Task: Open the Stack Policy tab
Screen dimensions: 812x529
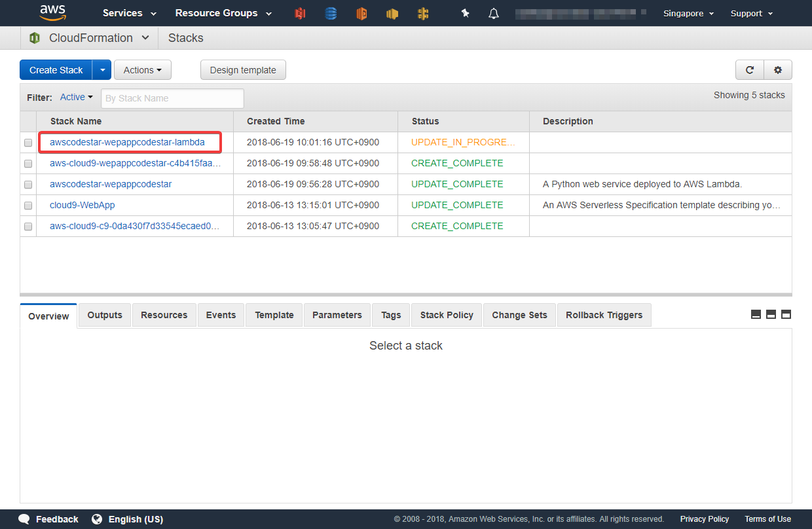Action: 447,315
